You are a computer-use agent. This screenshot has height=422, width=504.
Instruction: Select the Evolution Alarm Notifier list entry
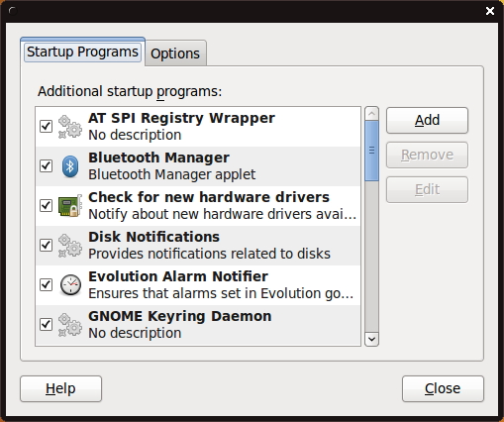[x=198, y=285]
